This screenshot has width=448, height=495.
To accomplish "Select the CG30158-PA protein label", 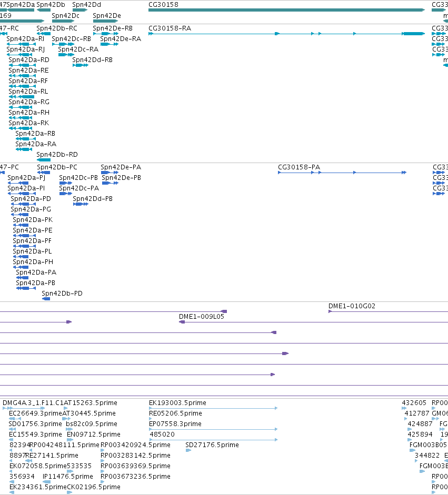I will pos(299,167).
